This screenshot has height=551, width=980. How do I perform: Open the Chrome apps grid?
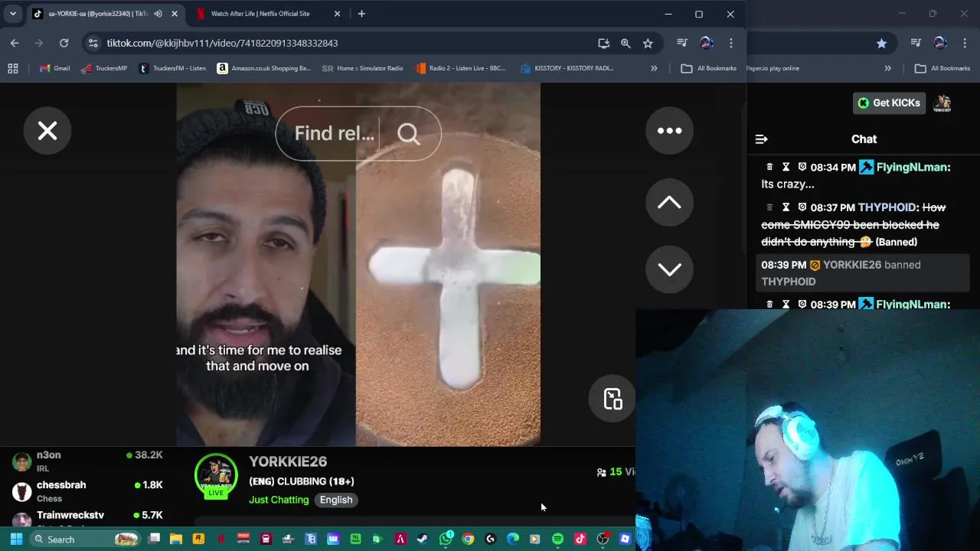13,68
